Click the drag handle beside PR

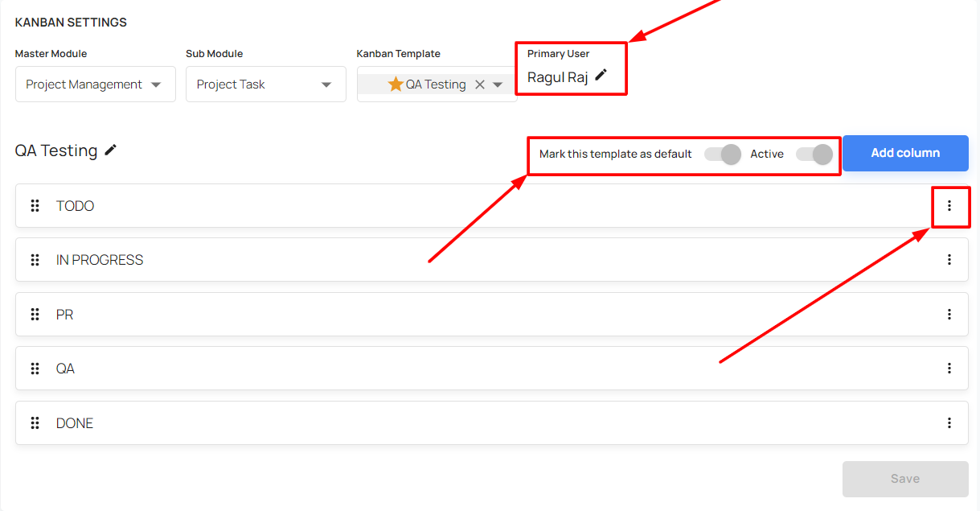point(35,315)
